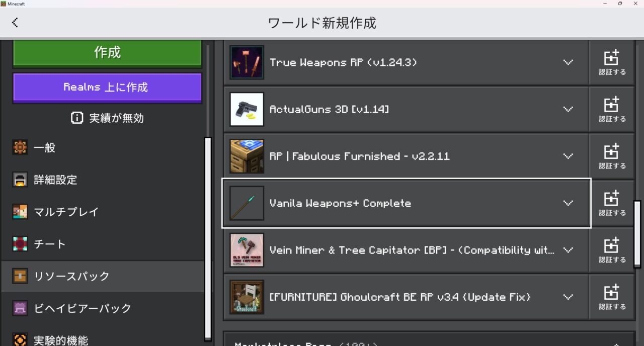644x346 pixels.
Task: Authenticate the Fabulous Furnished pack via 認証する
Action: (x=612, y=156)
